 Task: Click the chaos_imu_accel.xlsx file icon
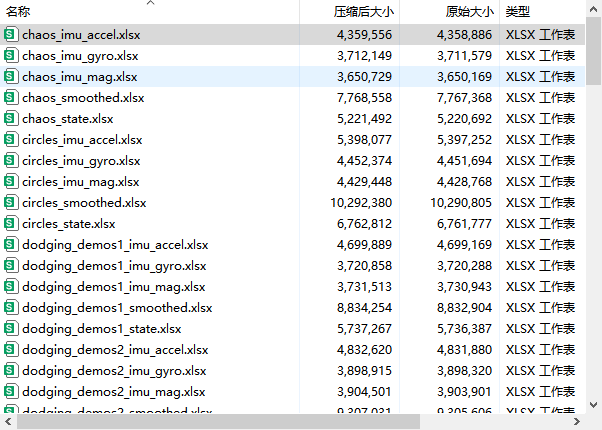tap(11, 35)
